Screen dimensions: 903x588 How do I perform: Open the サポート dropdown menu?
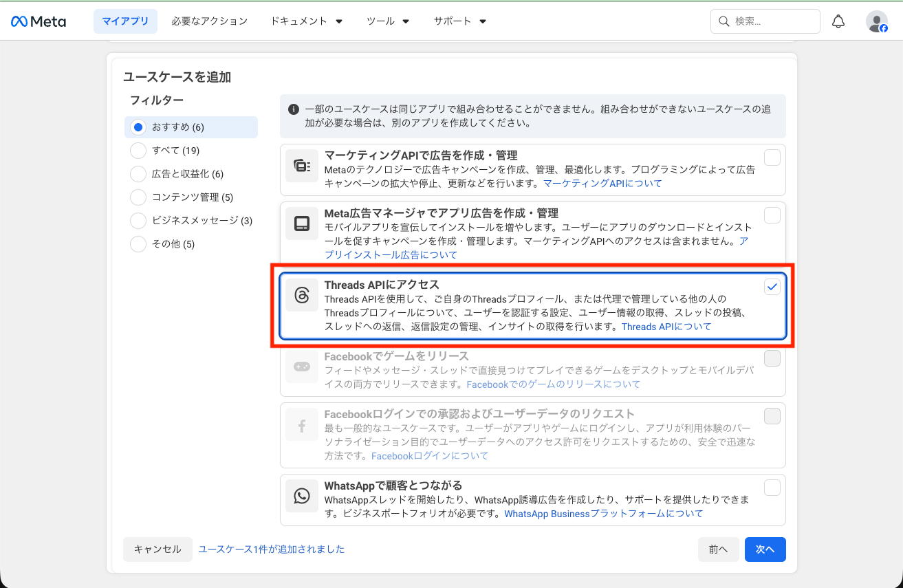(x=460, y=21)
